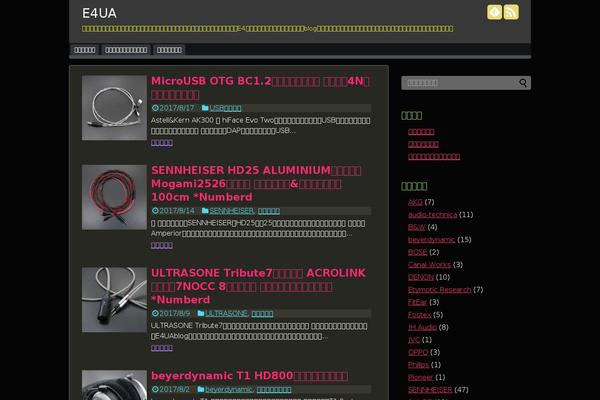Click the second category link of T1 post

click(x=274, y=389)
